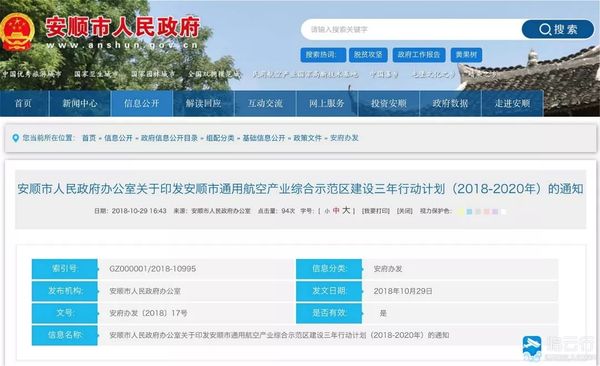This screenshot has width=600, height=366.
Task: Open the 投资安顺 navigation tab
Action: pyautogui.click(x=389, y=103)
